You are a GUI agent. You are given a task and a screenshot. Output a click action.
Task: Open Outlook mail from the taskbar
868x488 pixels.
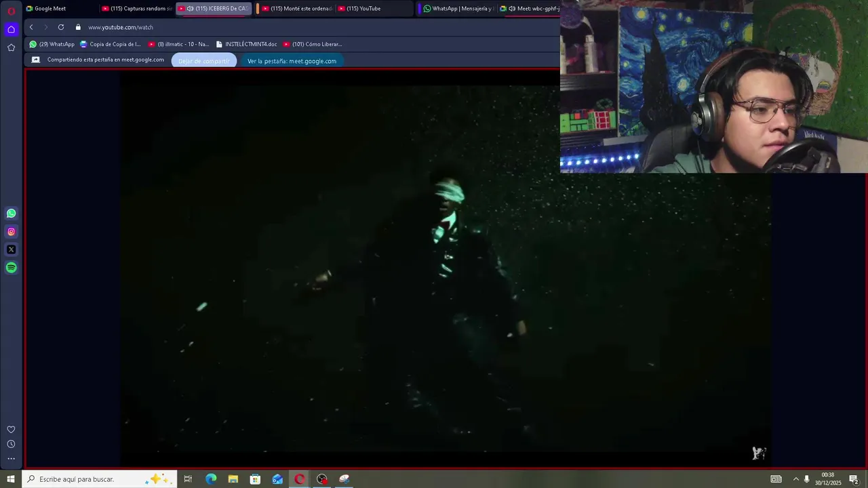[x=277, y=479]
